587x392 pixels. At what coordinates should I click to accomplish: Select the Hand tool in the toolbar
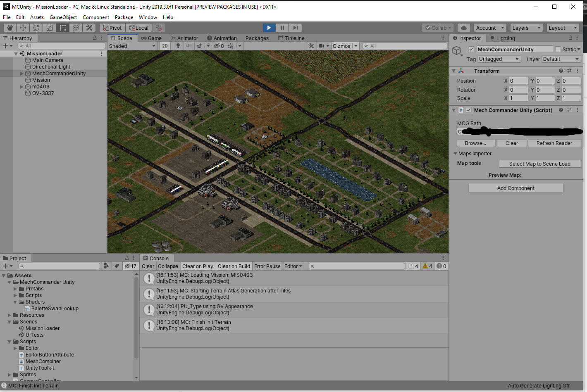click(x=10, y=28)
